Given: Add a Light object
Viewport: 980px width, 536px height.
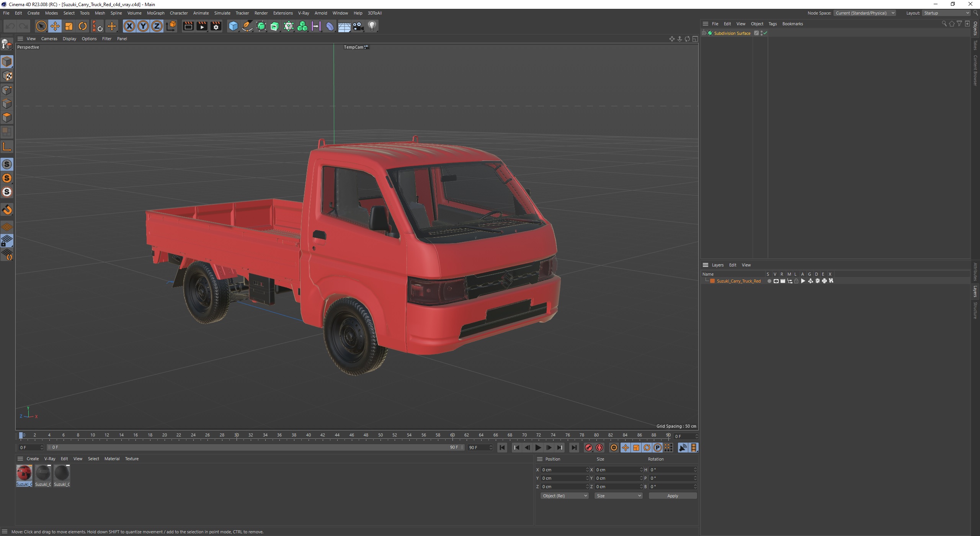Looking at the screenshot, I should coord(372,26).
